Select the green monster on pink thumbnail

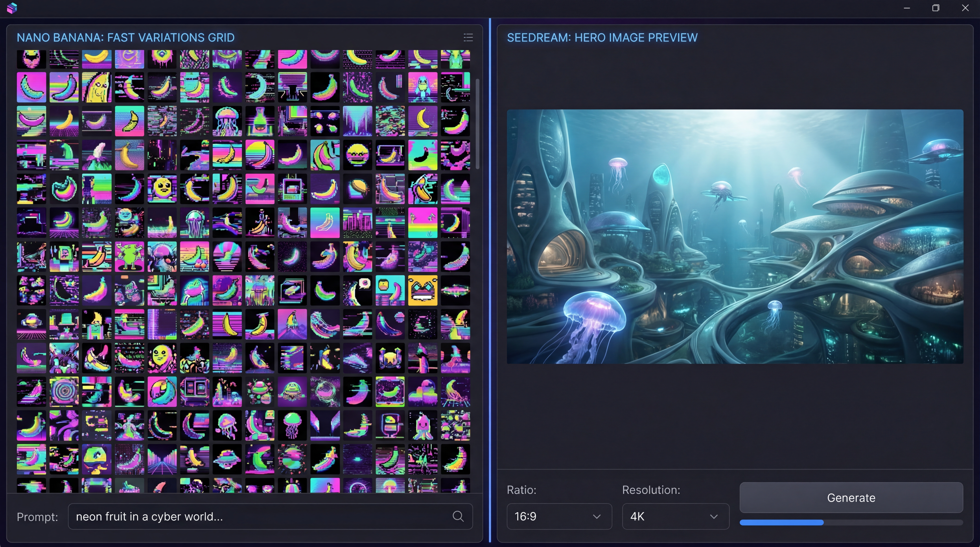coord(129,257)
